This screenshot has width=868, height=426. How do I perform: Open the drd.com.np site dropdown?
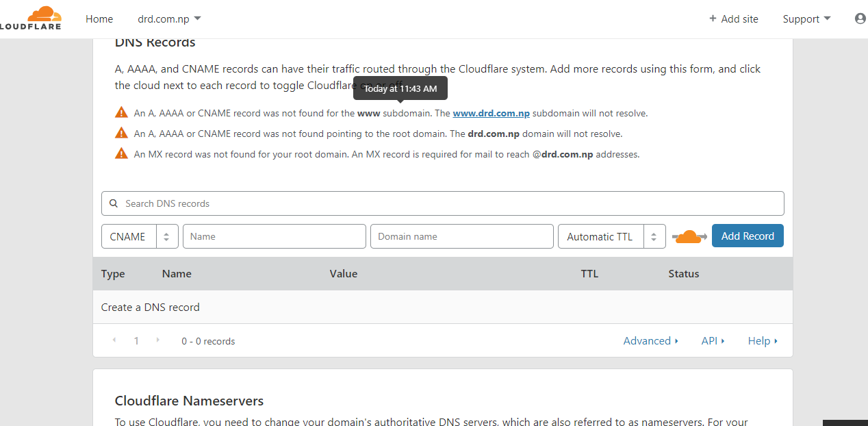click(169, 19)
